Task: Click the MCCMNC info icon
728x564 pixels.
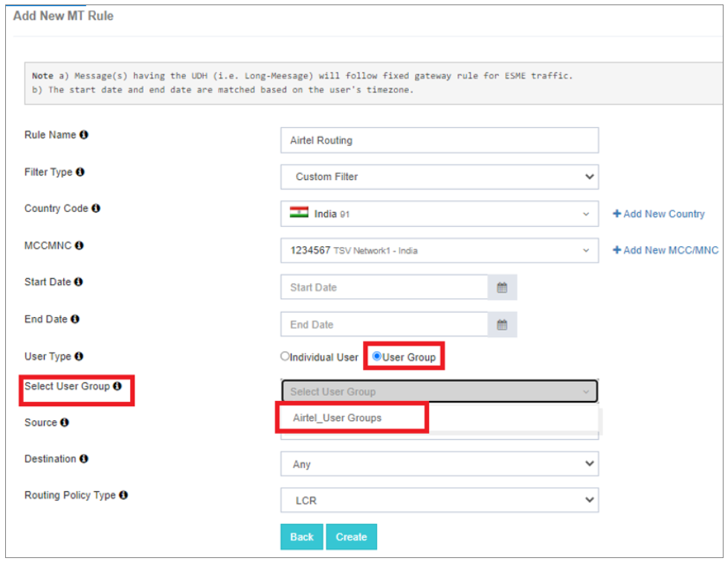Action: 80,246
